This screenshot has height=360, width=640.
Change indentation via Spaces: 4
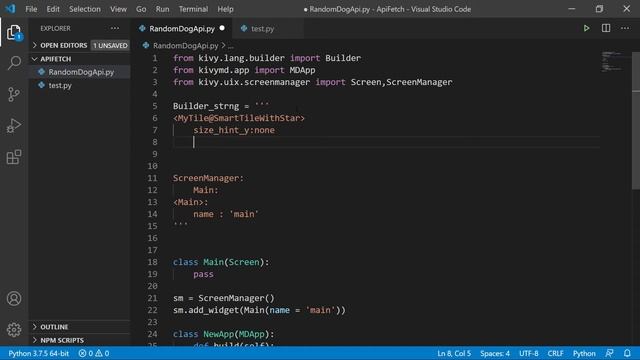(495, 353)
